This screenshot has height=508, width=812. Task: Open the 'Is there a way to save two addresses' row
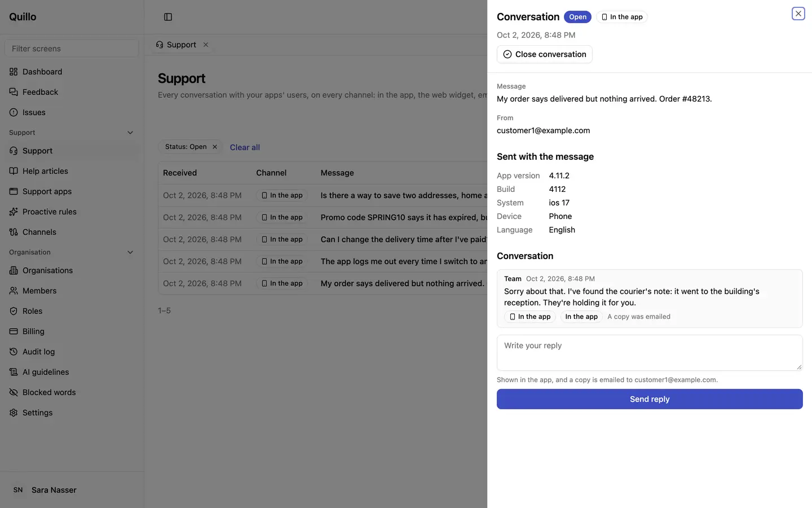(x=323, y=195)
